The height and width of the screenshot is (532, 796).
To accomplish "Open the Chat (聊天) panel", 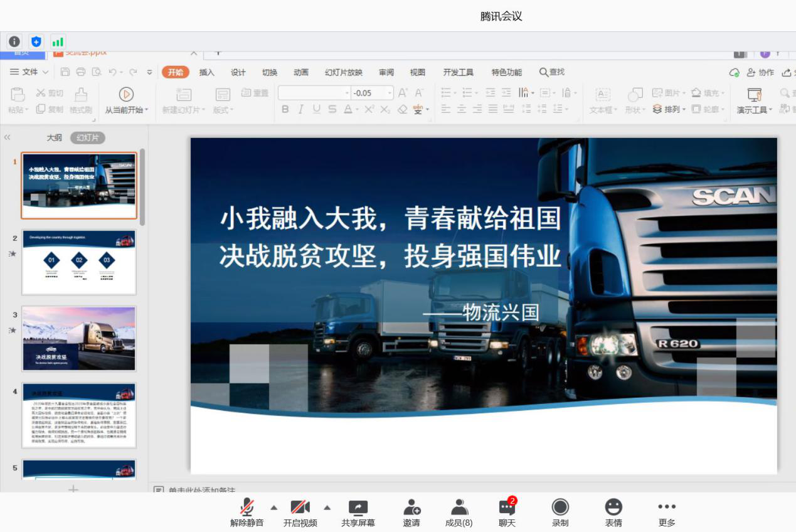I will (x=507, y=508).
